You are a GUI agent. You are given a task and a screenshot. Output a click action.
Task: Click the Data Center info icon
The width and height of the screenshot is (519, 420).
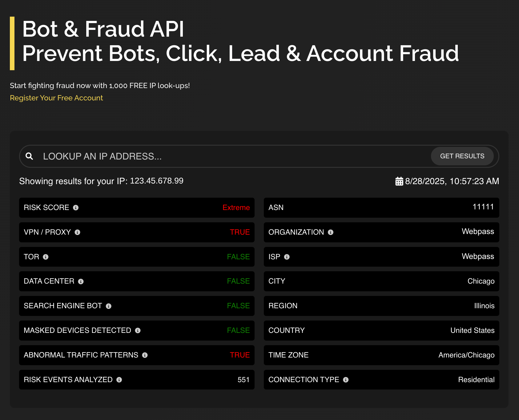point(81,281)
